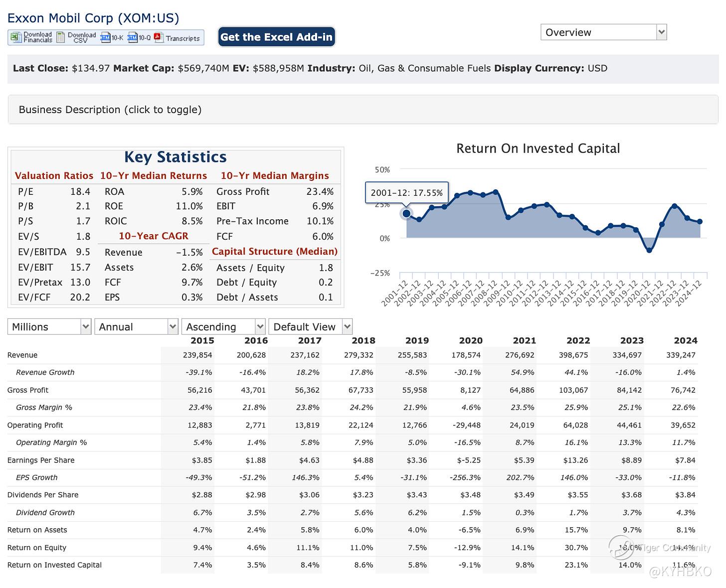Click the Download Financials Excel icon
The height and width of the screenshot is (588, 726).
[16, 37]
